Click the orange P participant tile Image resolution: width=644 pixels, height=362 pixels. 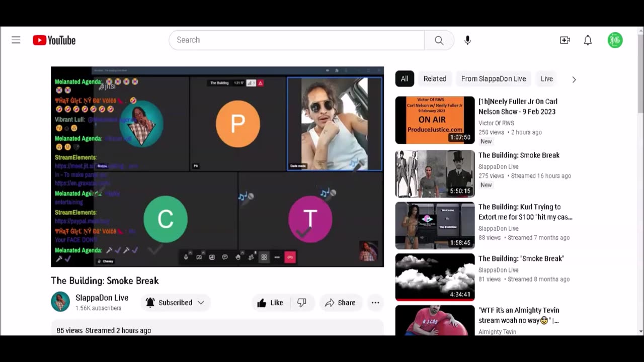[238, 124]
